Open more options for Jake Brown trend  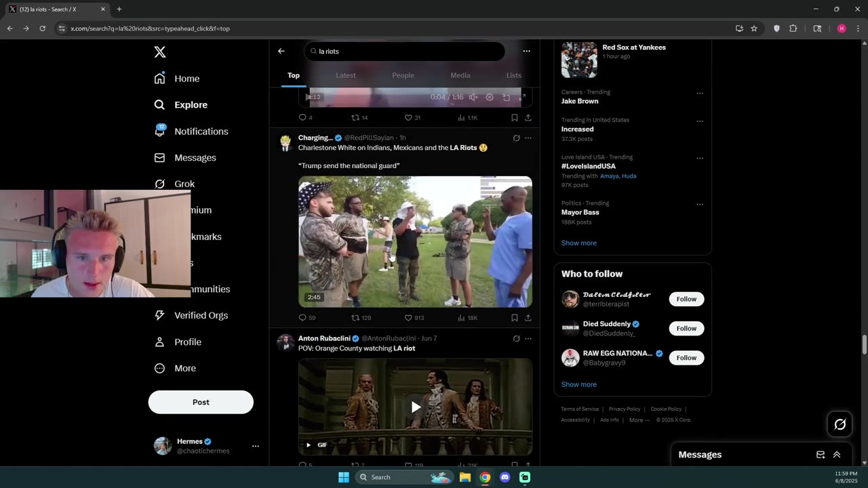700,94
